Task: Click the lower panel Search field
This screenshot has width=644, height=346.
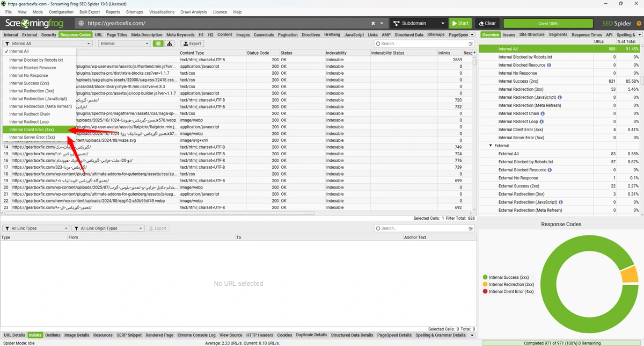Action: (424, 228)
